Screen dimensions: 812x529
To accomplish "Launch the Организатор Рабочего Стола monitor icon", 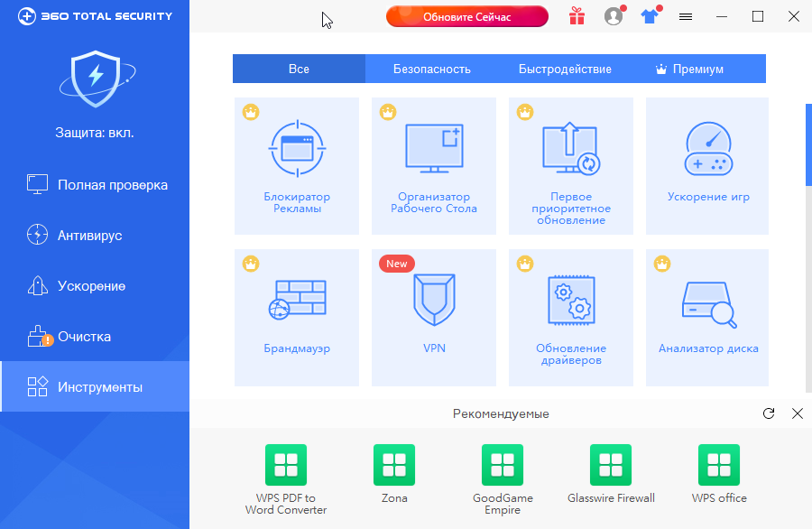I will pos(434,148).
